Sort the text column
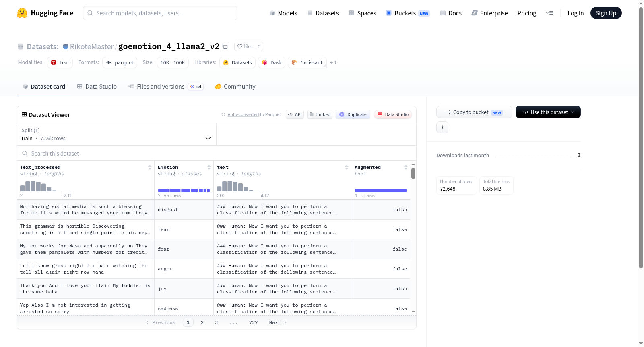 point(347,167)
